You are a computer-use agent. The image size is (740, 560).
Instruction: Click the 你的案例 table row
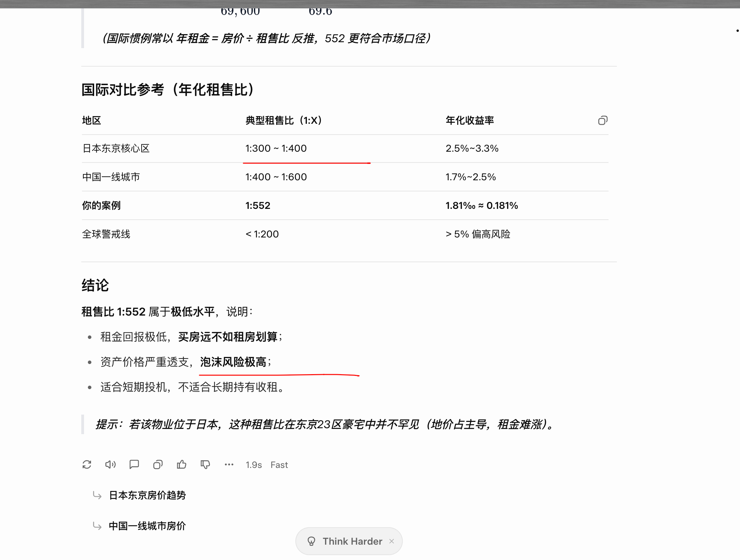(101, 205)
